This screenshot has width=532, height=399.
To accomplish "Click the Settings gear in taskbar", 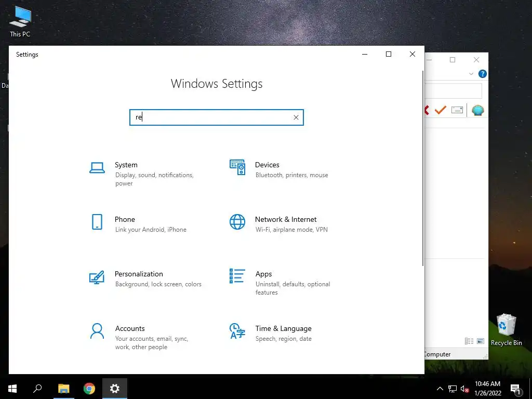I will pos(115,389).
